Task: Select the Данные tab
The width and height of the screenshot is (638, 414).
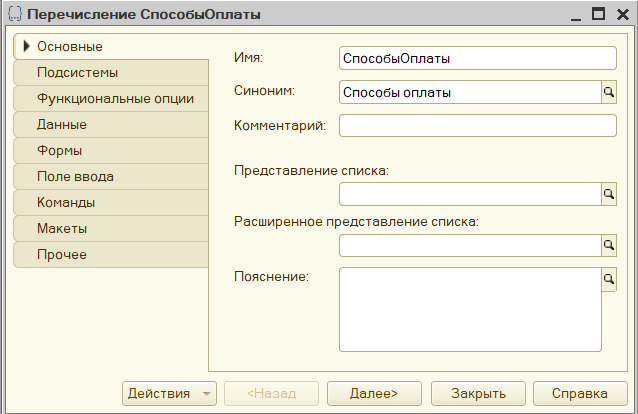Action: (61, 125)
